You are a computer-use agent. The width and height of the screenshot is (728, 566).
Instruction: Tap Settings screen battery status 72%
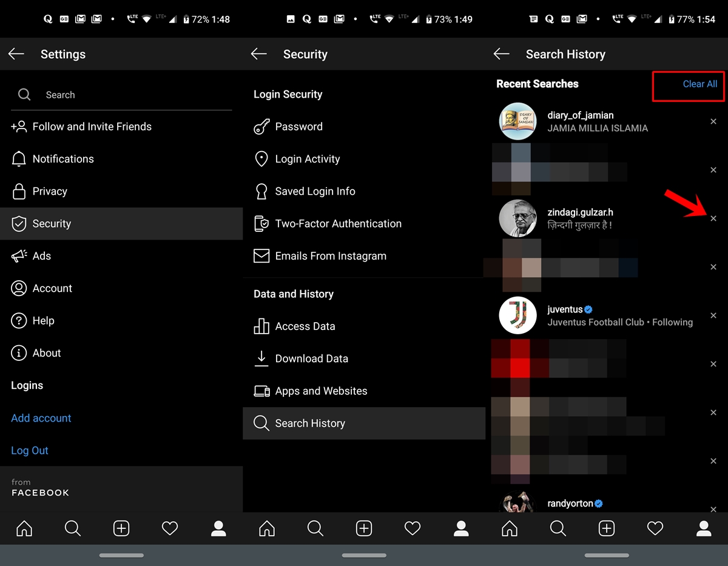pyautogui.click(x=195, y=19)
